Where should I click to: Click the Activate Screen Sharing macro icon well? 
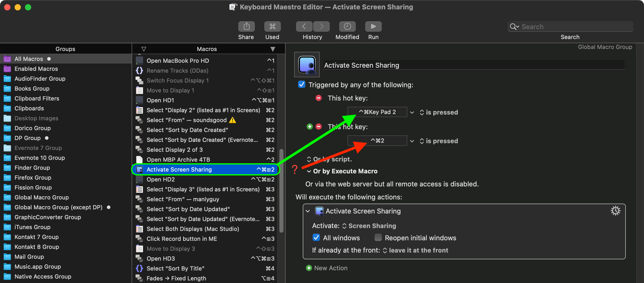[x=307, y=65]
